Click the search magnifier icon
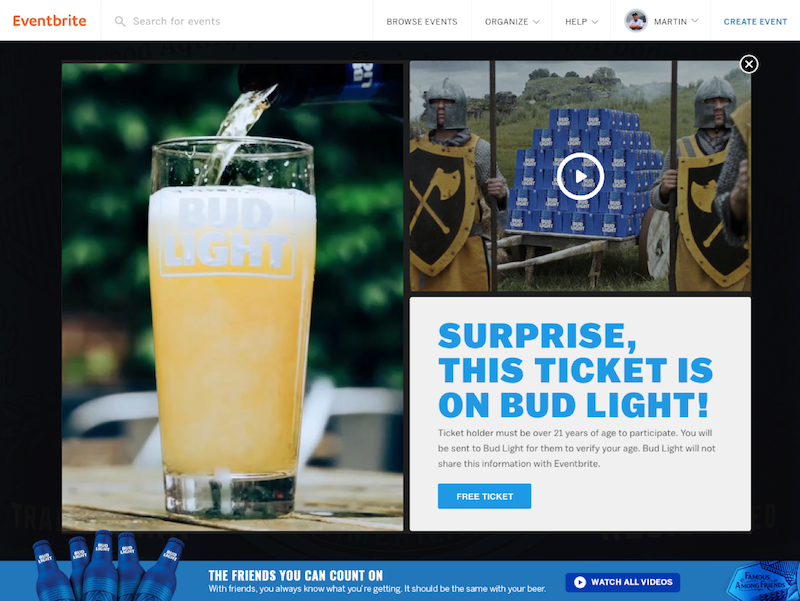This screenshot has width=800, height=601. 120,21
